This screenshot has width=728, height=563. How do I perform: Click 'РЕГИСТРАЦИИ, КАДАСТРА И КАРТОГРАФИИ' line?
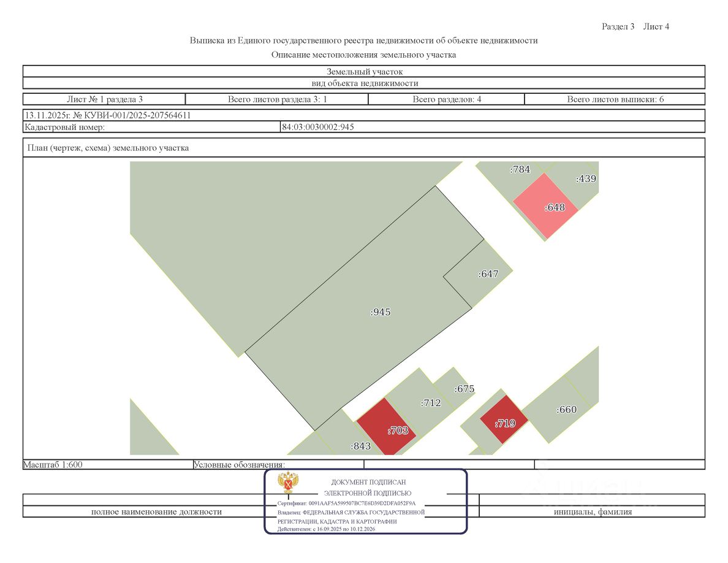point(337,521)
